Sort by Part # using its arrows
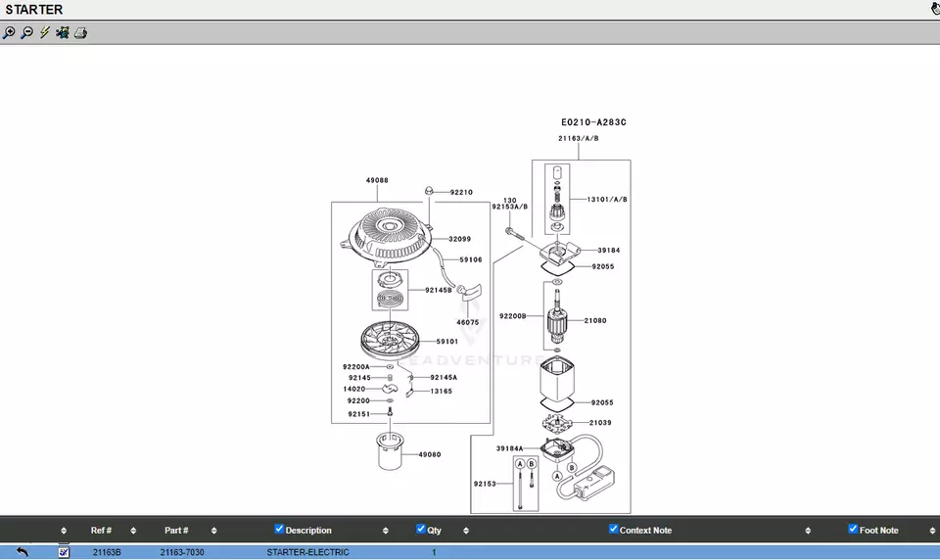 214,531
